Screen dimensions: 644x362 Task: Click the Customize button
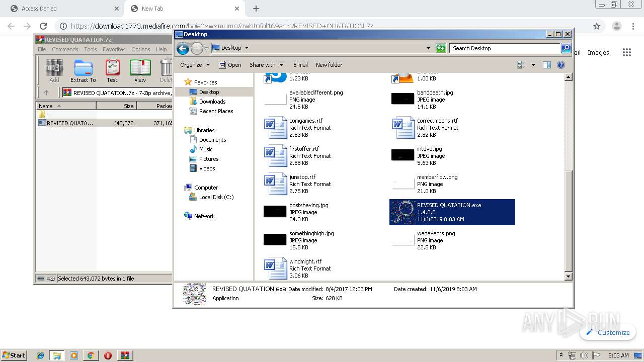[x=608, y=332]
